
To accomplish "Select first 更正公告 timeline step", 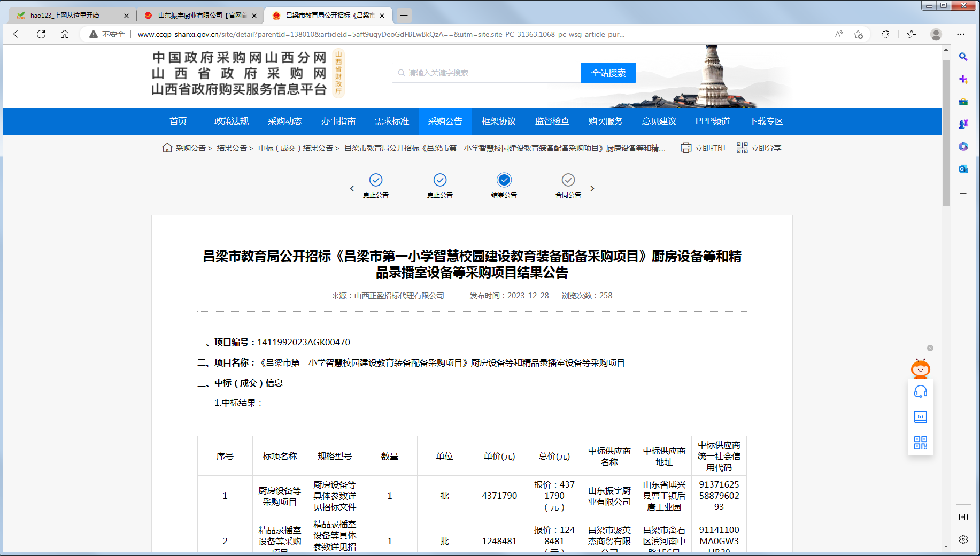I will 376,186.
